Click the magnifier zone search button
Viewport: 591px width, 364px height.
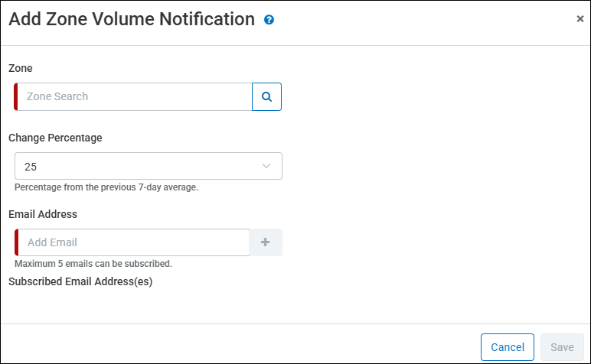pyautogui.click(x=267, y=96)
